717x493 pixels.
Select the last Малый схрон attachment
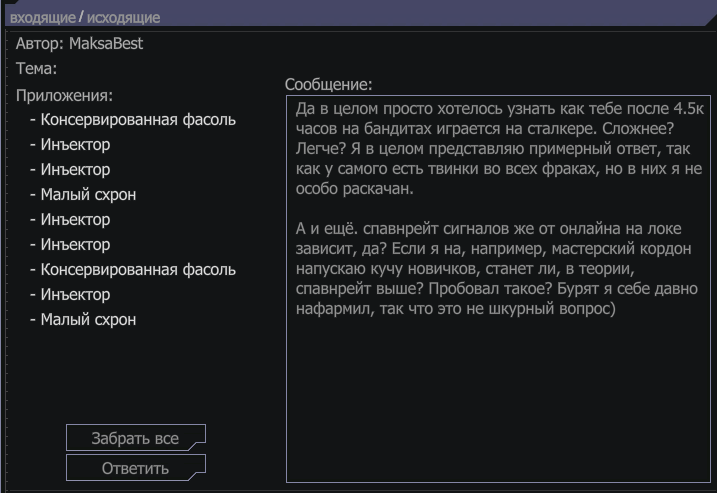tap(88, 320)
